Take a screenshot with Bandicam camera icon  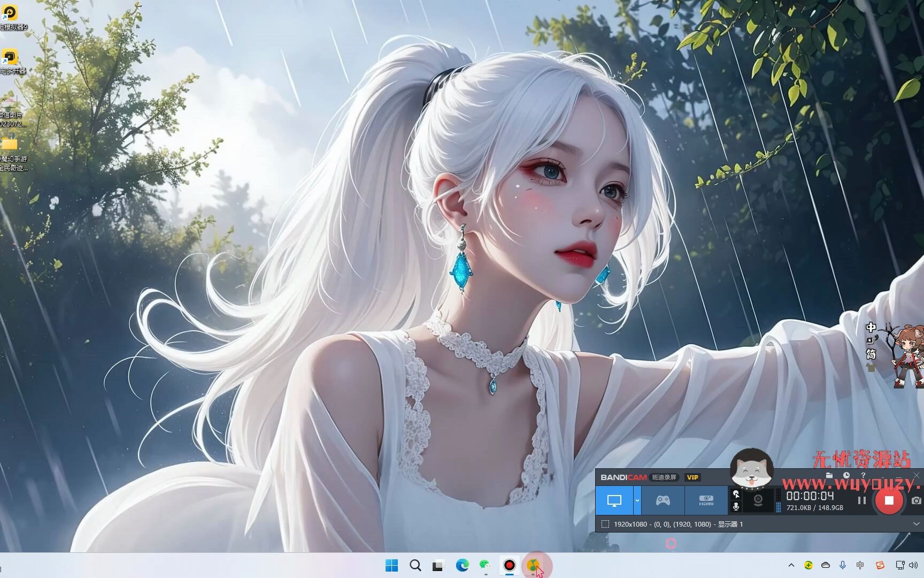coord(917,500)
